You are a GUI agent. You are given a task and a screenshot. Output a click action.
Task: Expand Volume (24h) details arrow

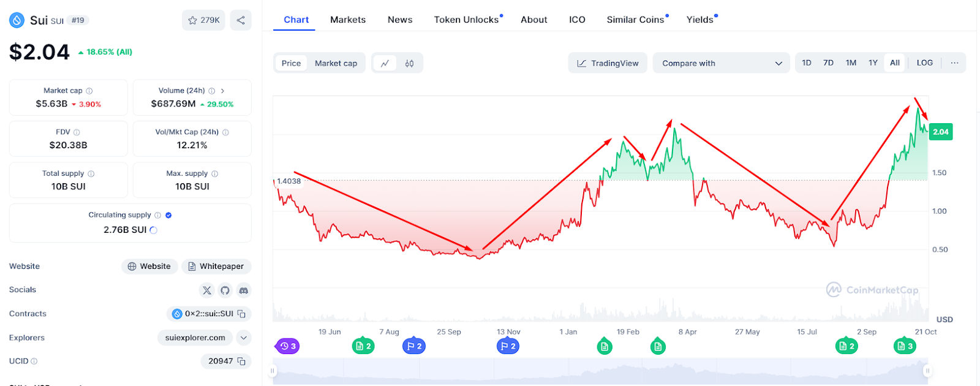[x=222, y=91]
